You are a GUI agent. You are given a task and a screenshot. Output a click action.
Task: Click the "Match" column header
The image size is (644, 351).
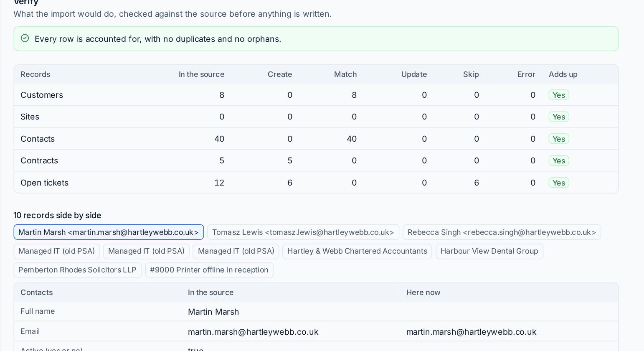coord(345,74)
